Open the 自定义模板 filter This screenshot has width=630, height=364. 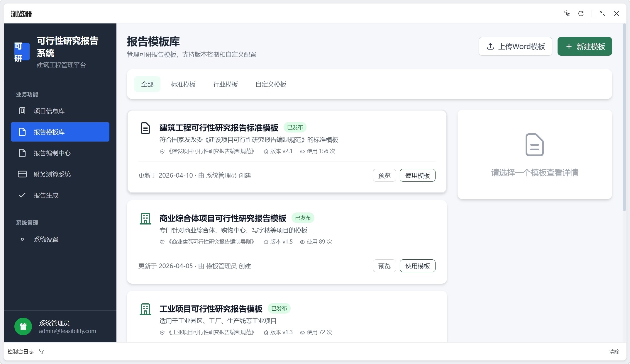click(x=270, y=84)
